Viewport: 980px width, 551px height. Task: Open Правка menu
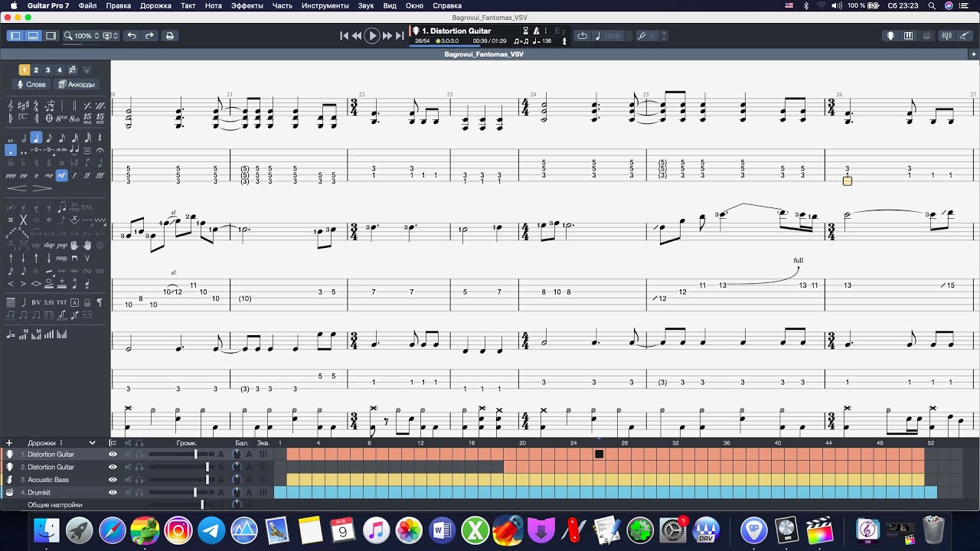click(x=118, y=5)
